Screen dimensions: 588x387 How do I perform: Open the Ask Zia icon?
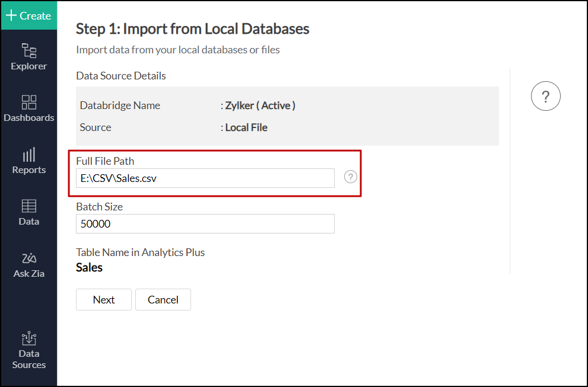(x=28, y=258)
